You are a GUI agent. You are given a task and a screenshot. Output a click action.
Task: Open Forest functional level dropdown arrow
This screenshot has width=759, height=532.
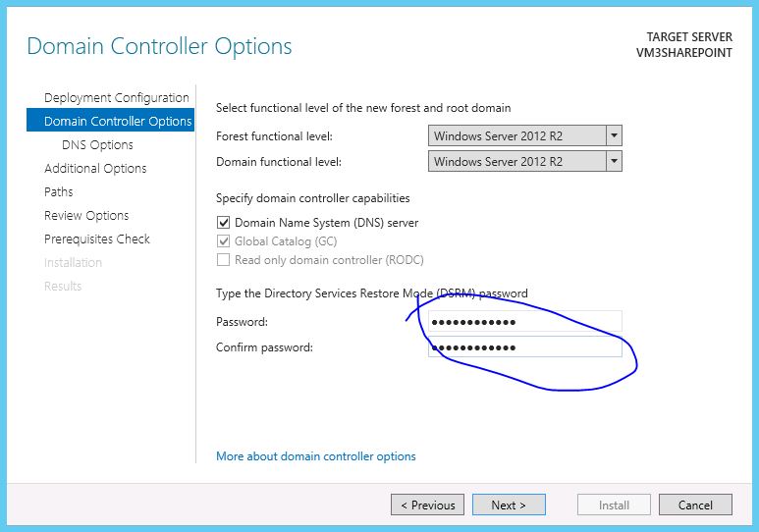click(614, 136)
